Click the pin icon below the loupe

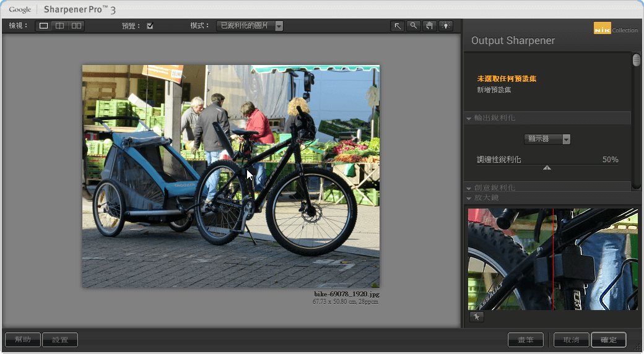pos(476,317)
